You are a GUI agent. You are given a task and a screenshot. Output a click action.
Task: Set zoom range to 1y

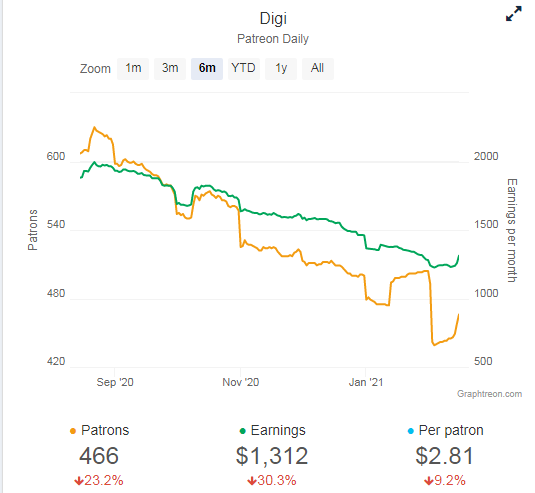point(281,69)
